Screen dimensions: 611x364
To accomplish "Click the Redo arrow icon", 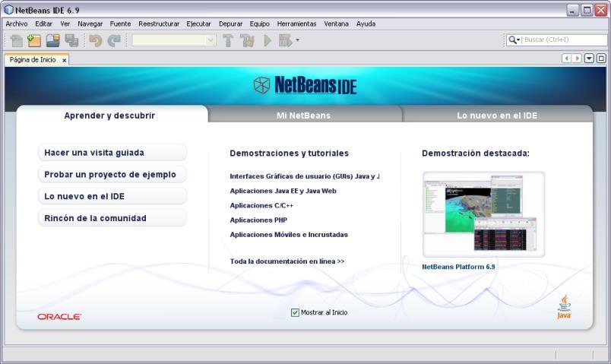I will (x=114, y=40).
